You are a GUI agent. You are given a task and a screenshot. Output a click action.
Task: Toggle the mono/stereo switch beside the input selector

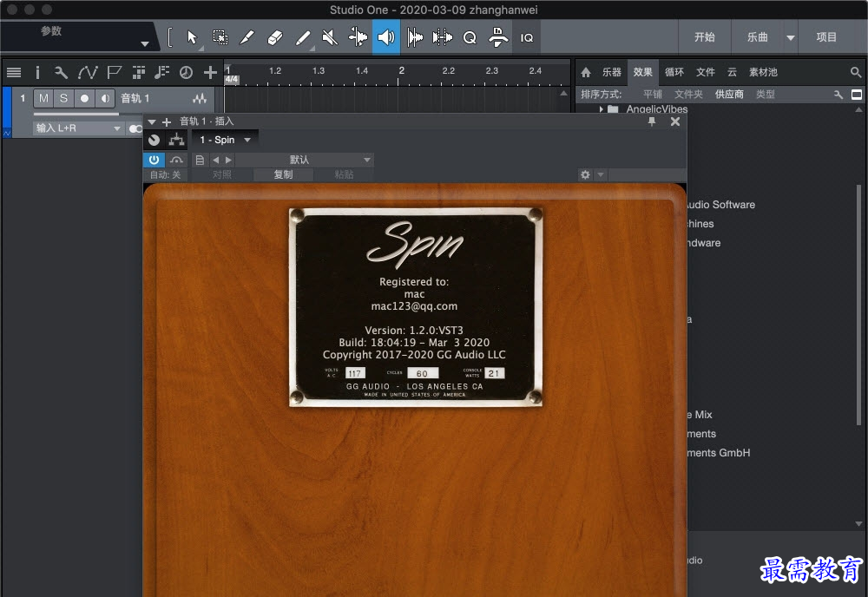(135, 128)
